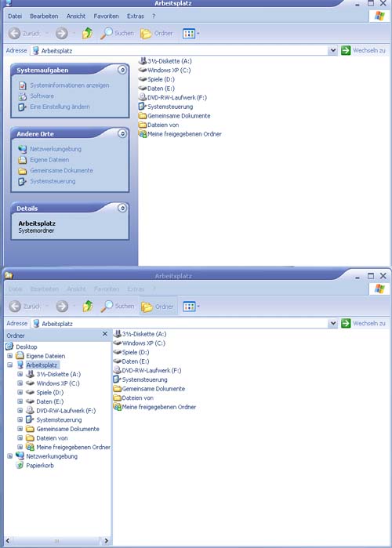Collapse the Systemaufgaben panel
The height and width of the screenshot is (548, 392).
pos(122,70)
